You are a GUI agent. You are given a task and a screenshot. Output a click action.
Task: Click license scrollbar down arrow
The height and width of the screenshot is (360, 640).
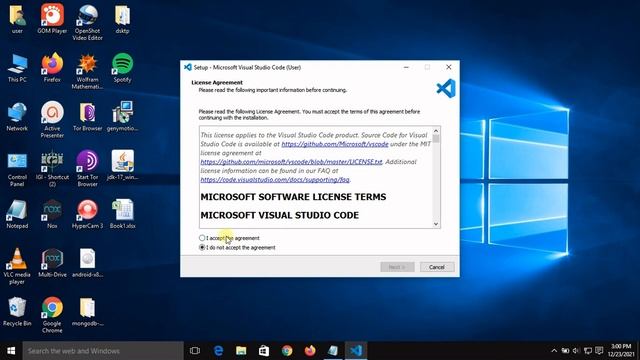436,224
